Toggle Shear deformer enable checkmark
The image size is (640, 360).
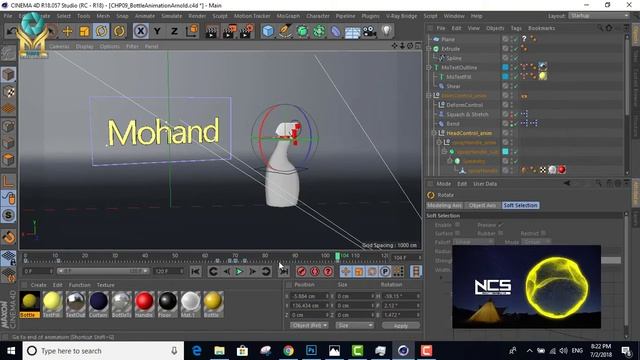point(516,86)
